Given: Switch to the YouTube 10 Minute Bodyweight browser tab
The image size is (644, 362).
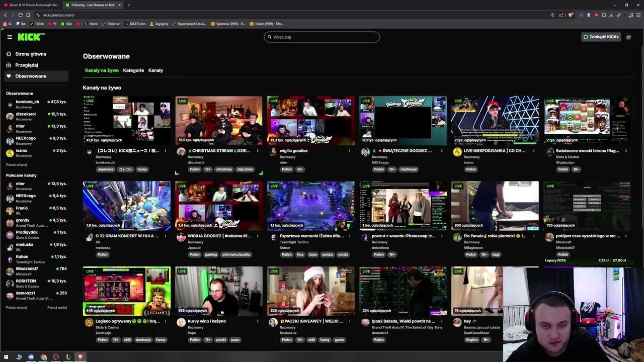Looking at the screenshot, I should [x=31, y=5].
